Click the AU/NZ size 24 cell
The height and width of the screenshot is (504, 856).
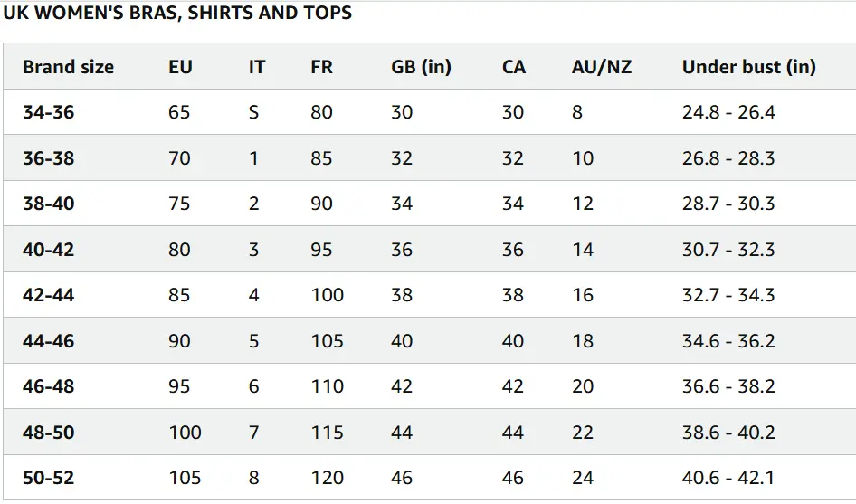click(583, 478)
